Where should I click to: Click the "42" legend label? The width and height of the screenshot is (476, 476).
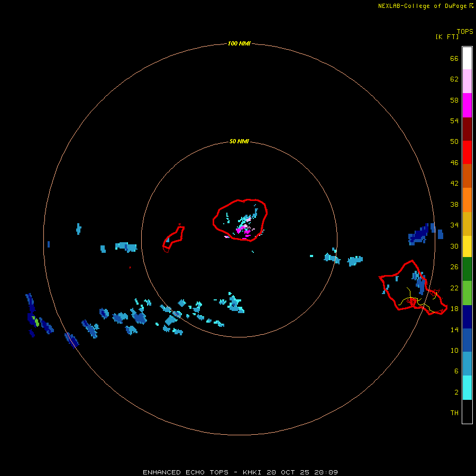coord(454,184)
